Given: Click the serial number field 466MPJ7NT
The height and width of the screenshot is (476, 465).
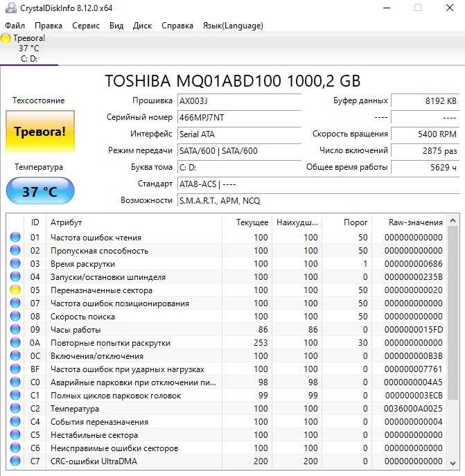Looking at the screenshot, I should (x=239, y=118).
